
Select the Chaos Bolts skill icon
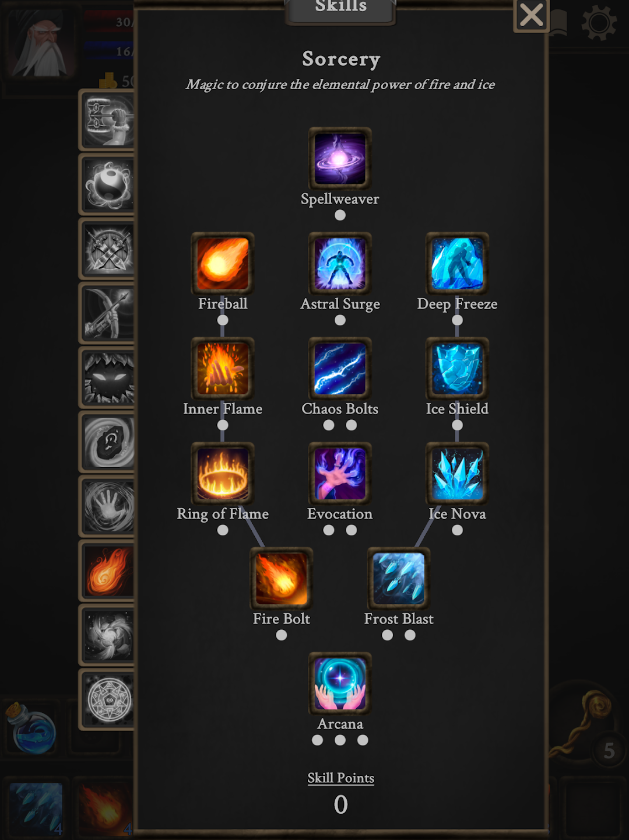(x=340, y=368)
